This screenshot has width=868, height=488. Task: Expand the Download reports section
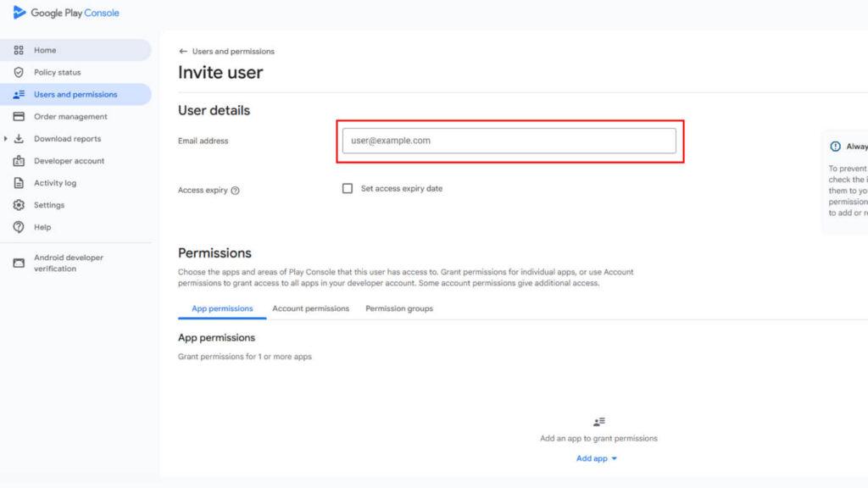click(x=7, y=138)
